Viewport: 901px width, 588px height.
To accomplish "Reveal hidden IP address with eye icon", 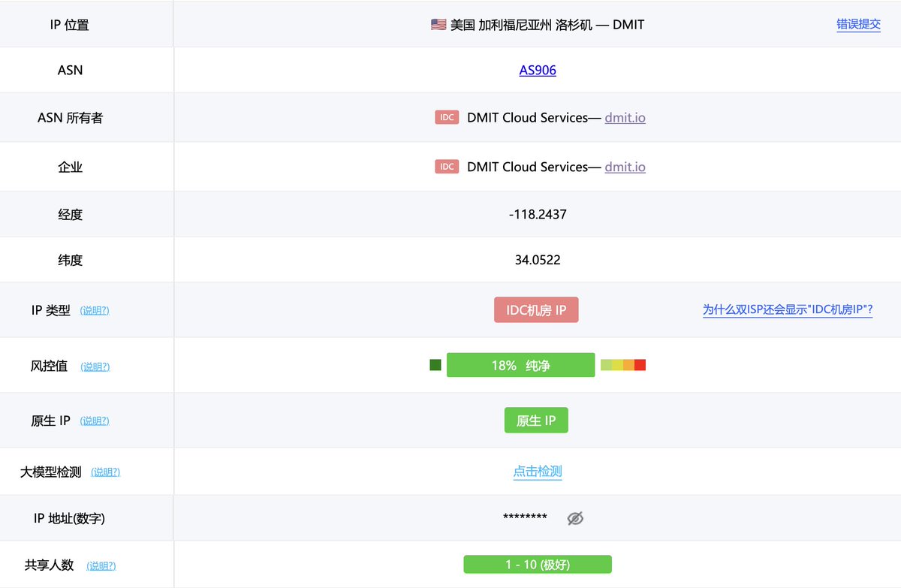I will pyautogui.click(x=575, y=518).
